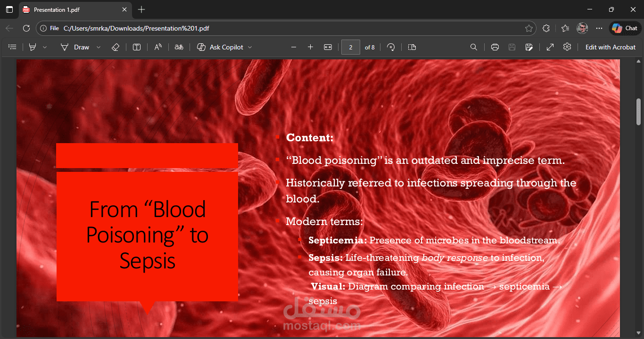Screen dimensions: 644x339
Task: Enter full screen mode
Action: (550, 47)
